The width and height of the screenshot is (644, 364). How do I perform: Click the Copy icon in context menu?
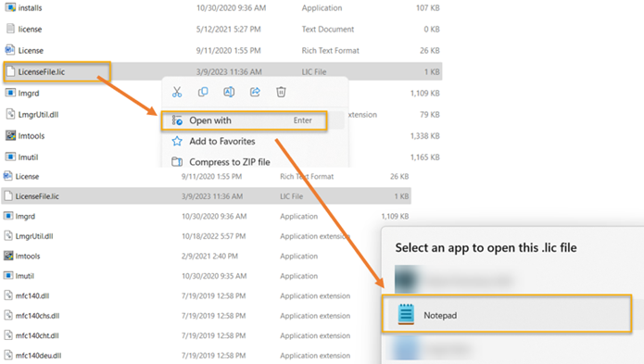tap(203, 92)
